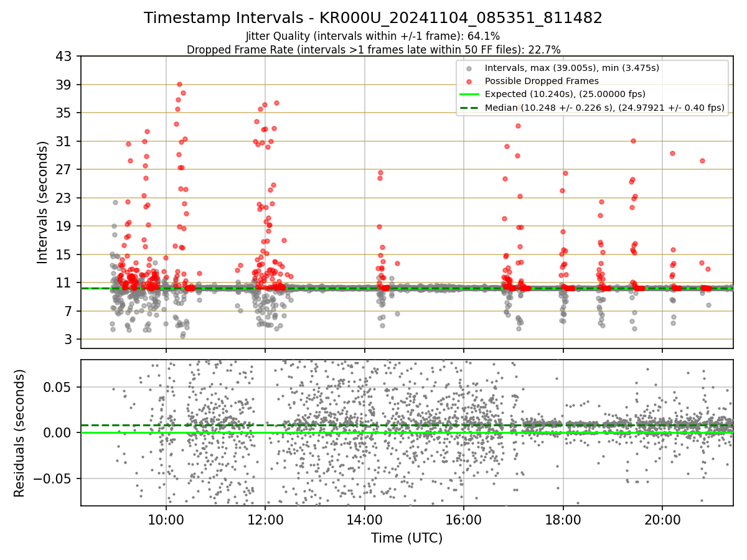Click the 12:00 time tick label

[265, 520]
